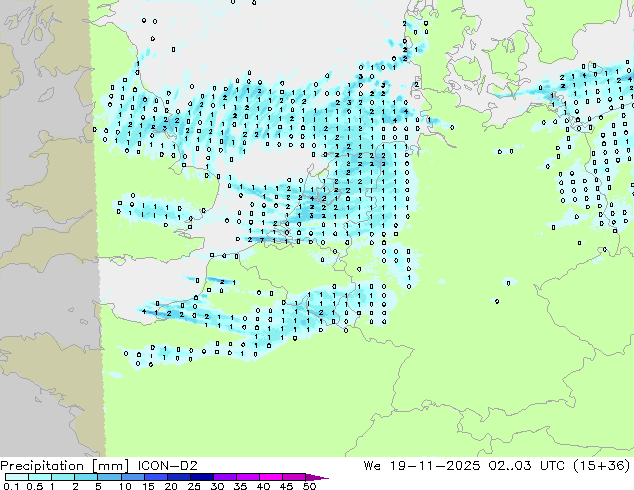This screenshot has height=490, width=634.
Task: Click the 0.1–0.5 mm palest cyan legend swatch
Action: click(17, 477)
